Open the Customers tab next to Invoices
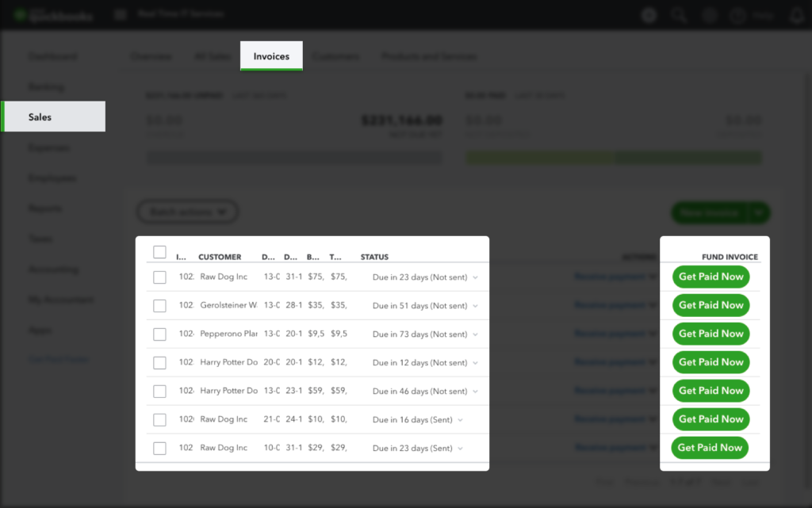 (x=335, y=55)
